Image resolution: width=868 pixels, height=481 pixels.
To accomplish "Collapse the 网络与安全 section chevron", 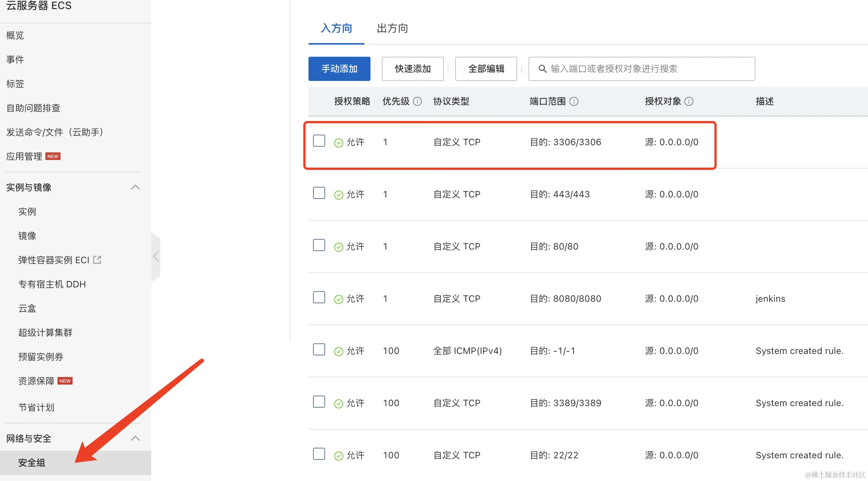I will coord(135,439).
